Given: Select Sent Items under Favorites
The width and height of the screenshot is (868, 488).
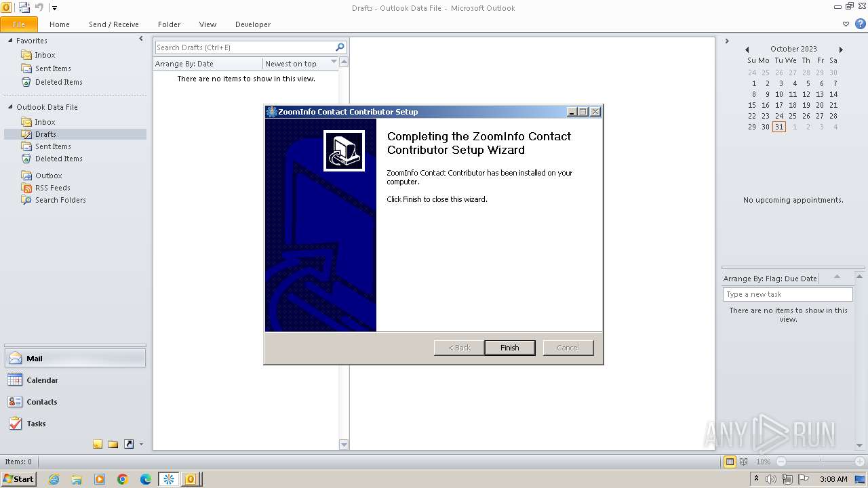Looking at the screenshot, I should [53, 68].
